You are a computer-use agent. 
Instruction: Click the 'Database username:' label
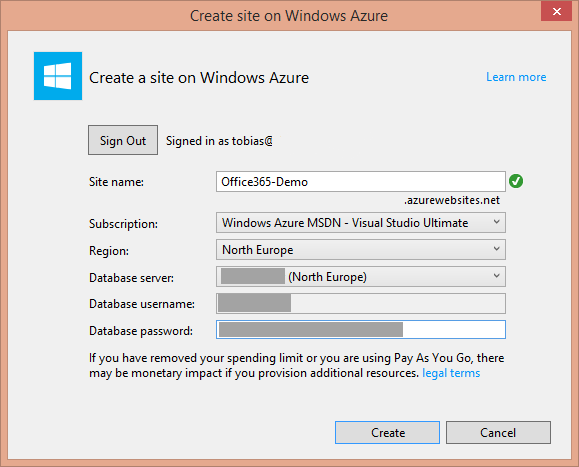[142, 304]
